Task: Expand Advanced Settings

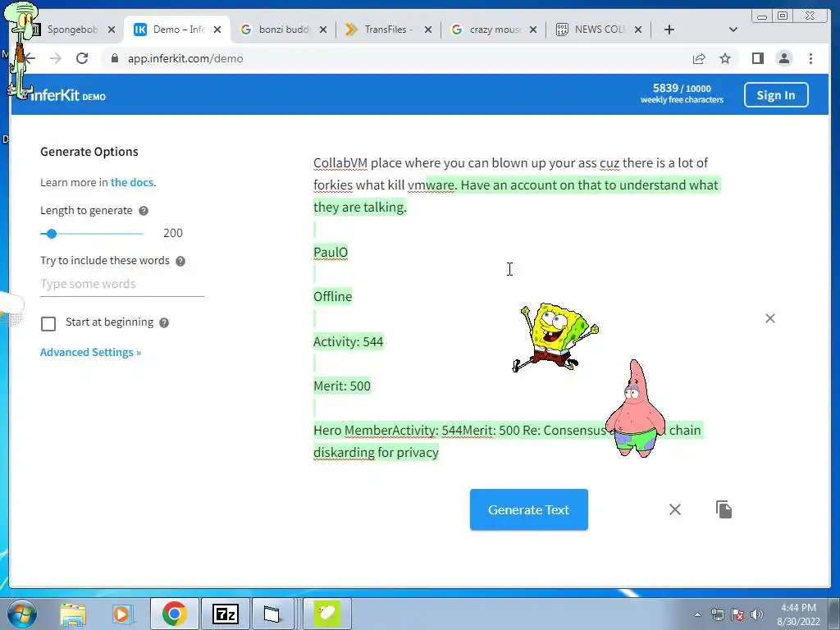Action: point(90,352)
